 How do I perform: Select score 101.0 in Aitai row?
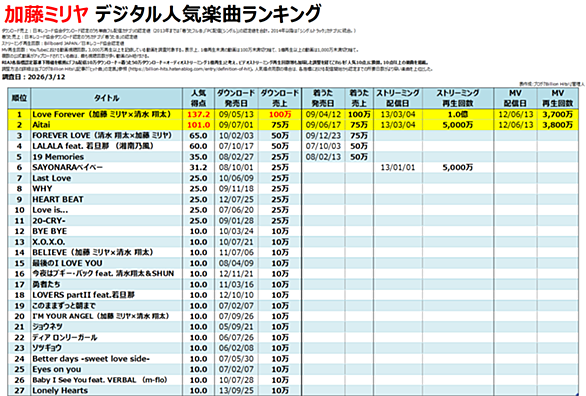pos(198,125)
